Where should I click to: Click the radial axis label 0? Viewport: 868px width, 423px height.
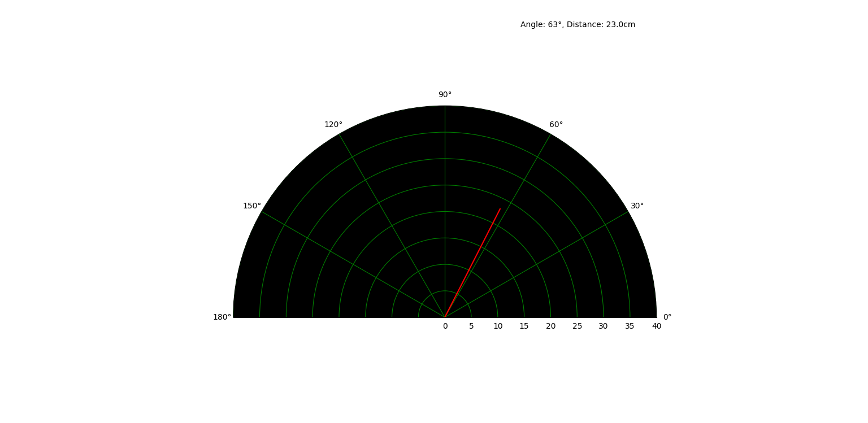click(x=445, y=326)
